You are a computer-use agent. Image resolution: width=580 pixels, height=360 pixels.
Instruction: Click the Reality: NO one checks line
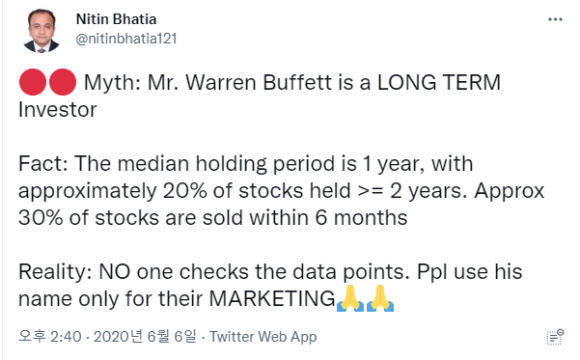270,272
